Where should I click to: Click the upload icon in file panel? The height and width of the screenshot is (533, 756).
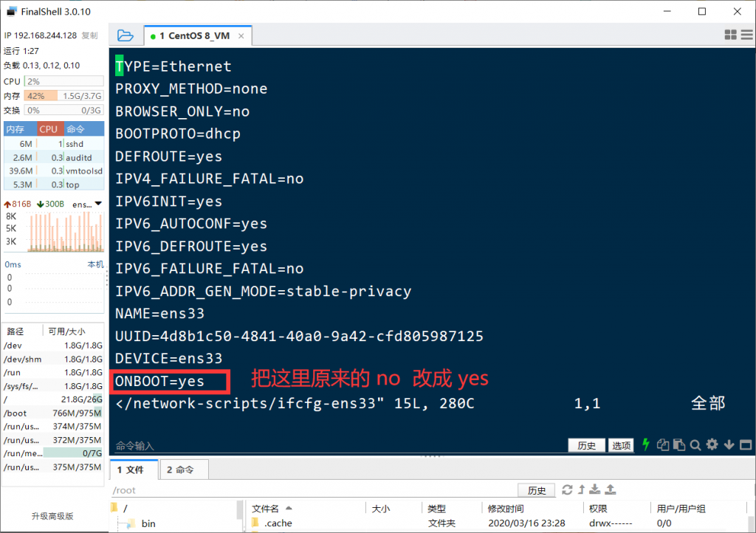point(611,489)
